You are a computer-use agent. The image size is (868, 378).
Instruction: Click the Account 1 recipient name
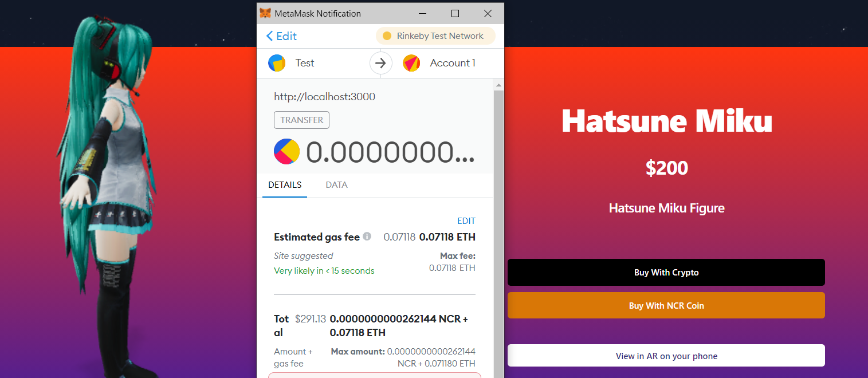(x=453, y=63)
